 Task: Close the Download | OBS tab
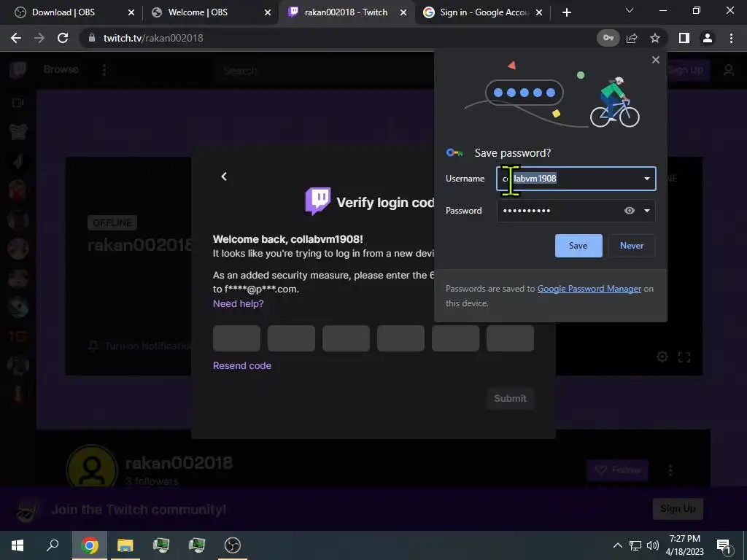(x=131, y=12)
